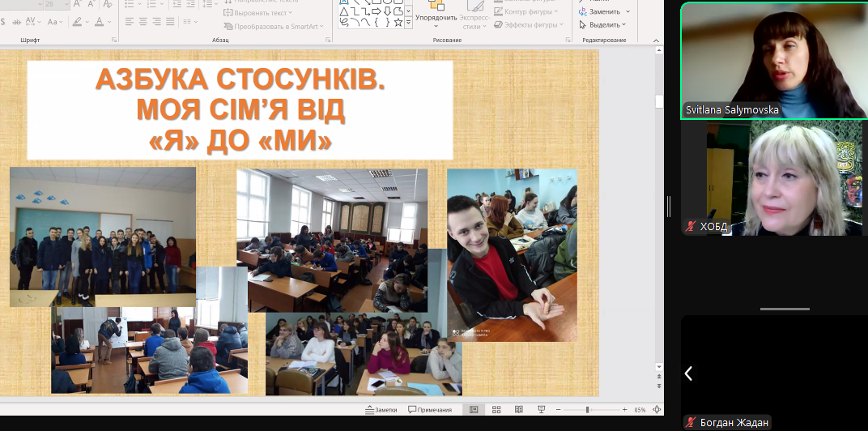Viewport: 868px width, 431px height.
Task: Open the character spacing AV menu
Action: click(32, 22)
